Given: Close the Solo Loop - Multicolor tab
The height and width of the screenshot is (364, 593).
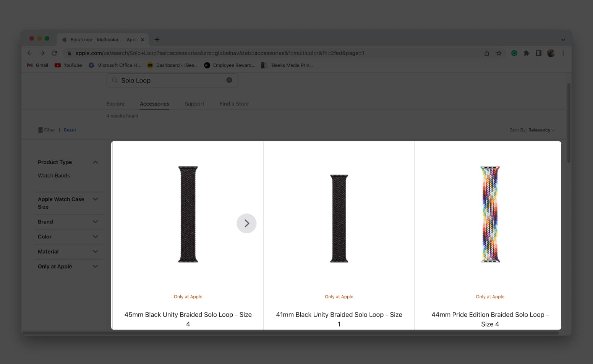Looking at the screenshot, I should pos(143,40).
